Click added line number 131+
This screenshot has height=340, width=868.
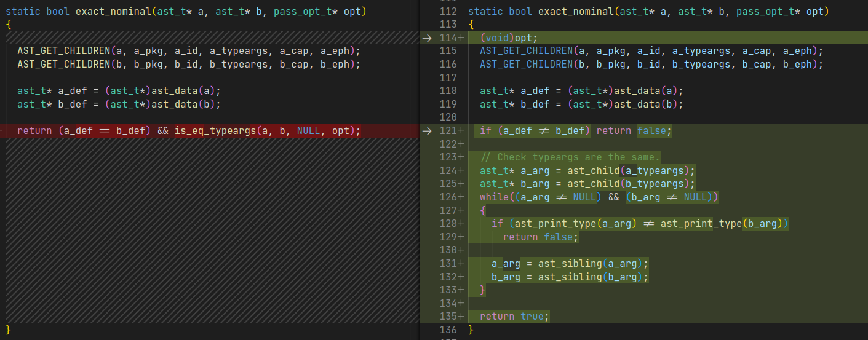452,264
